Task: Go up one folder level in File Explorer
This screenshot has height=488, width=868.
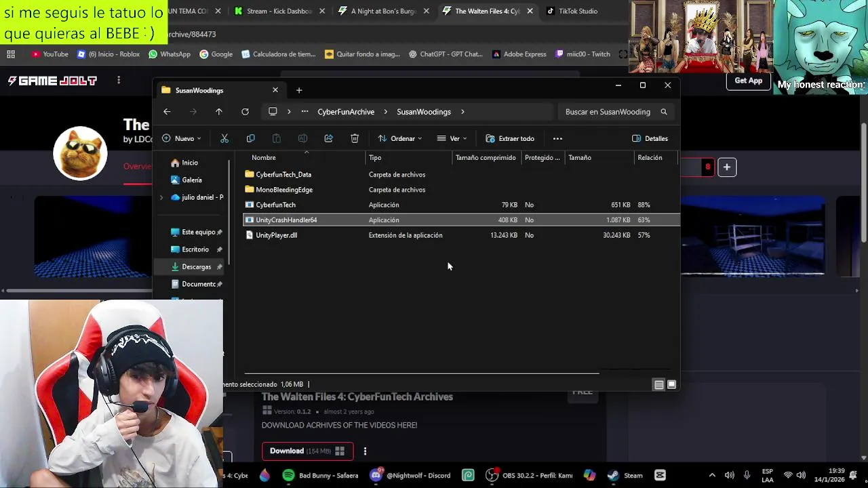Action: point(219,112)
